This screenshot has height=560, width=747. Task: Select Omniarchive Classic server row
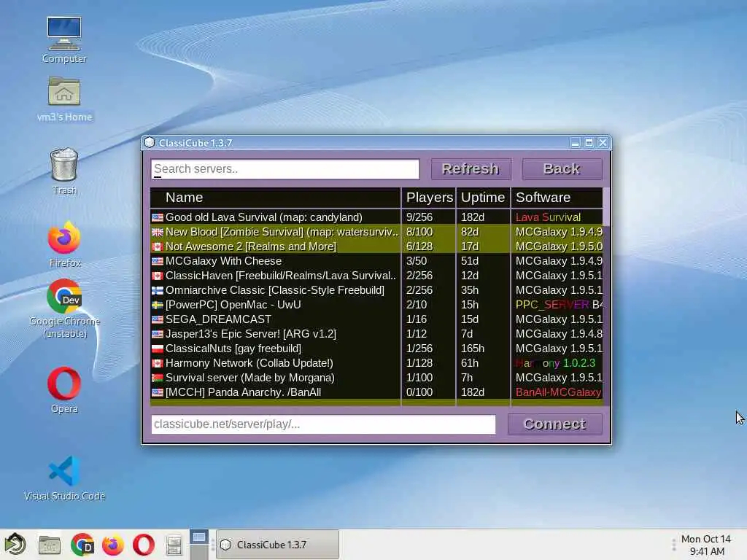pos(275,290)
